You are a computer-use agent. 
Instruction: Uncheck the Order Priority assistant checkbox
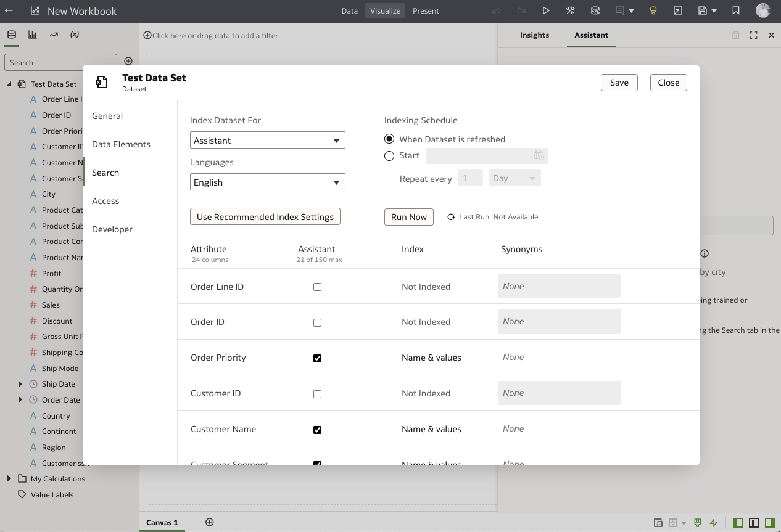pos(317,358)
